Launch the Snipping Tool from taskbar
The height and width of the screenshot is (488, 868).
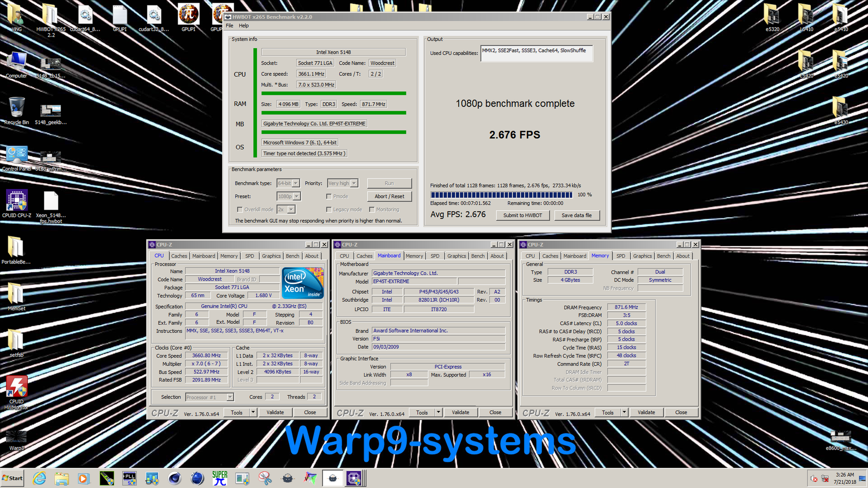click(265, 478)
